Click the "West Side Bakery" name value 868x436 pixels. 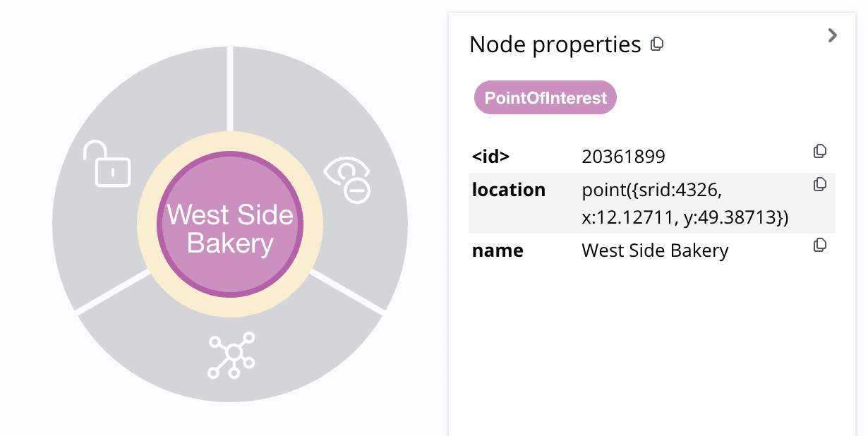(x=655, y=250)
